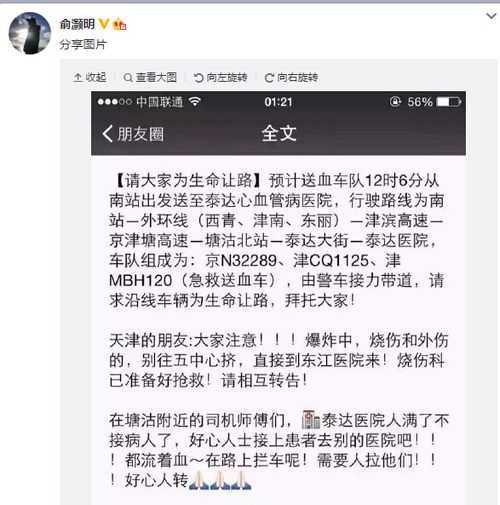Click the counter-clockwise rotate arrow icon
This screenshot has width=500, height=505.
[199, 78]
